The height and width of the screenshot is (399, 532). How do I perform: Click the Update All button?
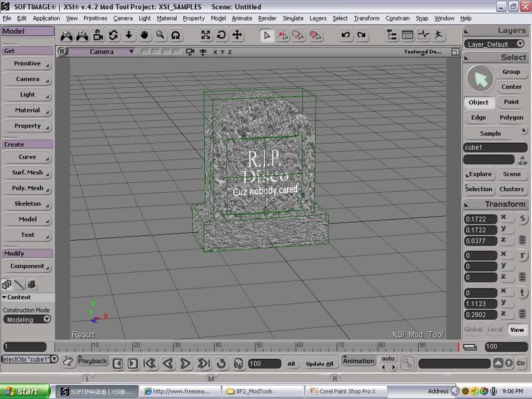(320, 364)
